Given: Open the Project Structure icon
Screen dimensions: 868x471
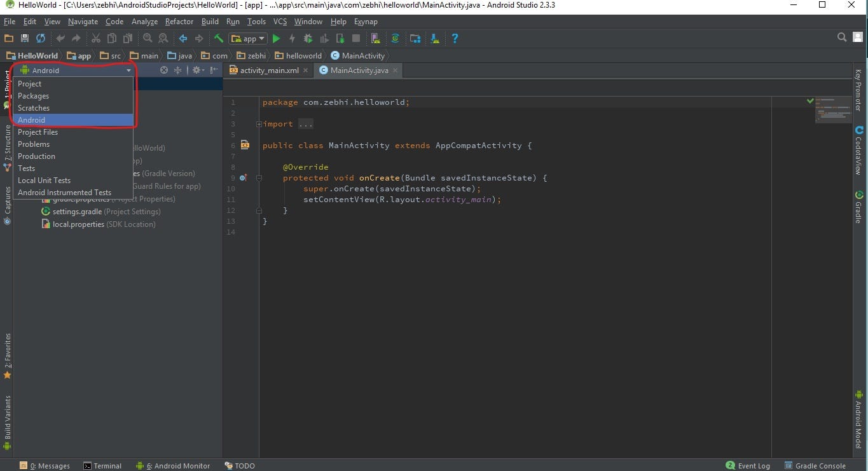Looking at the screenshot, I should tap(415, 38).
